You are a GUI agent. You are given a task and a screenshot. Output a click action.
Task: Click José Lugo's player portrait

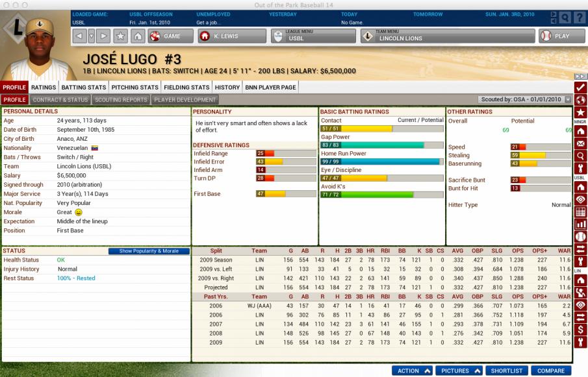(40, 49)
